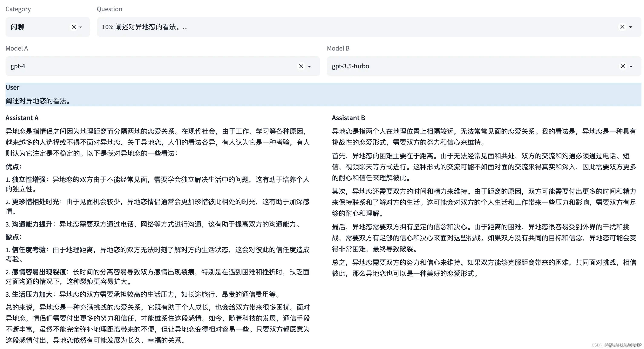Click the User heading above the question
The width and height of the screenshot is (644, 349).
[x=12, y=87]
